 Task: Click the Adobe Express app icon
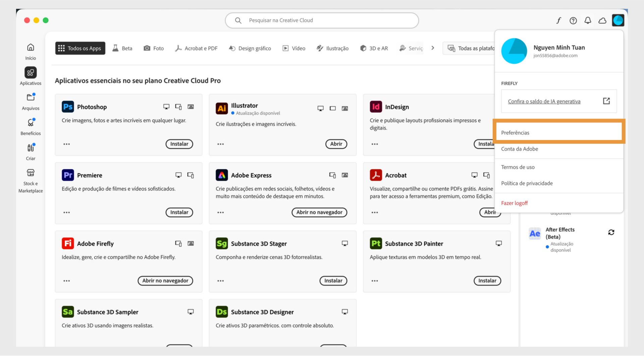click(x=222, y=175)
